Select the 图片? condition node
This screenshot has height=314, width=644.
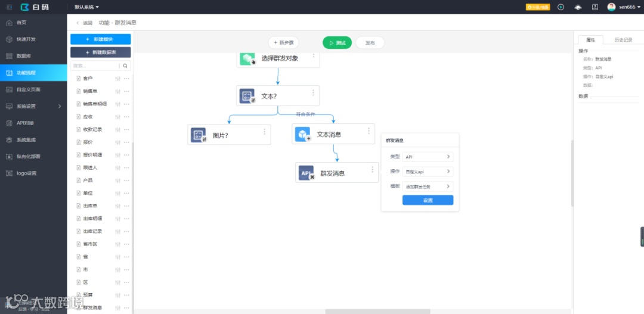[229, 135]
